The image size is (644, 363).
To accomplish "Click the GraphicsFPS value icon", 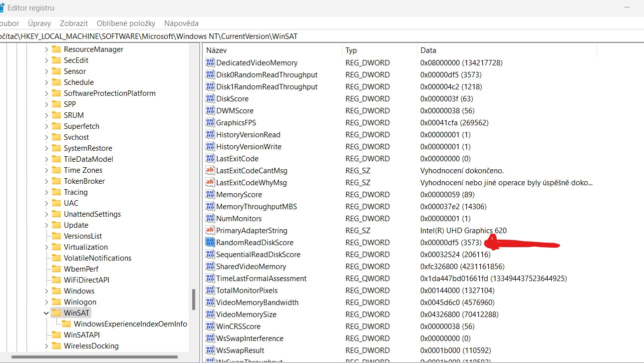I will coord(210,122).
